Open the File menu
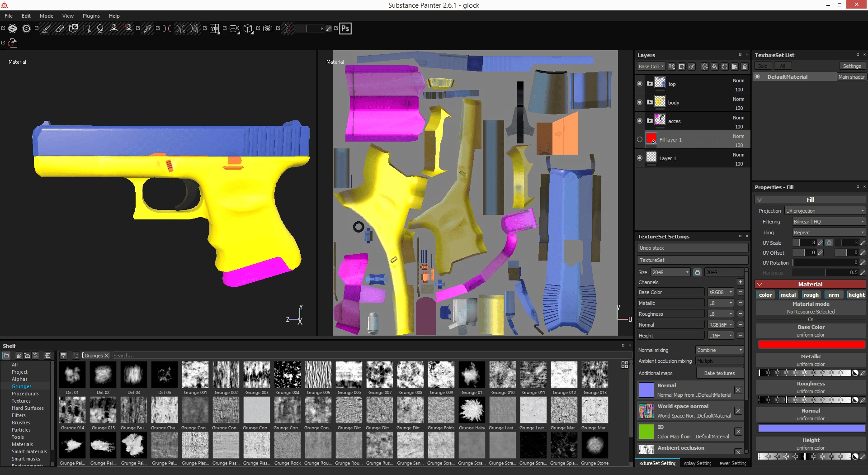Image resolution: width=868 pixels, height=475 pixels. (x=9, y=16)
